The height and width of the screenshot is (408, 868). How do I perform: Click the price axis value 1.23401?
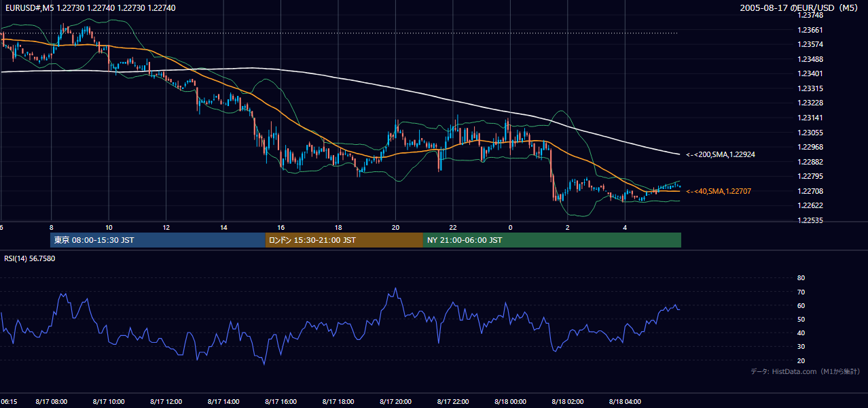pos(810,73)
